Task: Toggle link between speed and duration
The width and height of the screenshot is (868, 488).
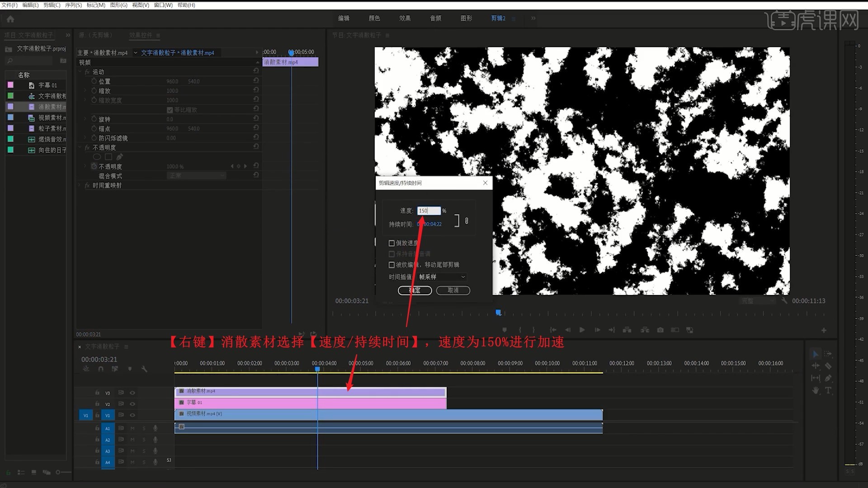Action: click(x=467, y=221)
